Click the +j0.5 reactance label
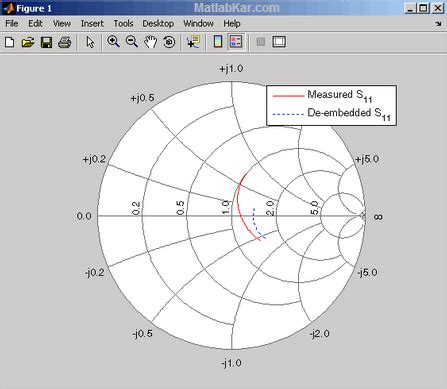 point(142,98)
